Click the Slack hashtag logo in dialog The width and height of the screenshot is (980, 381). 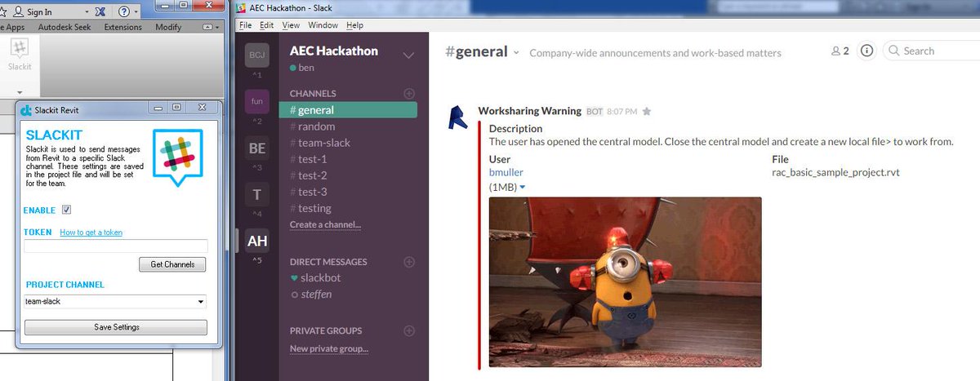(x=176, y=157)
